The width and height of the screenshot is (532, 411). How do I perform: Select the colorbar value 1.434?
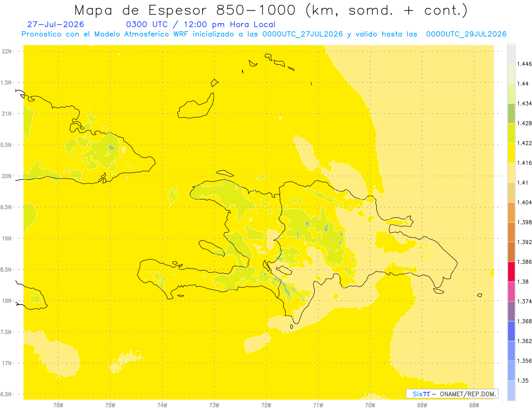point(524,103)
